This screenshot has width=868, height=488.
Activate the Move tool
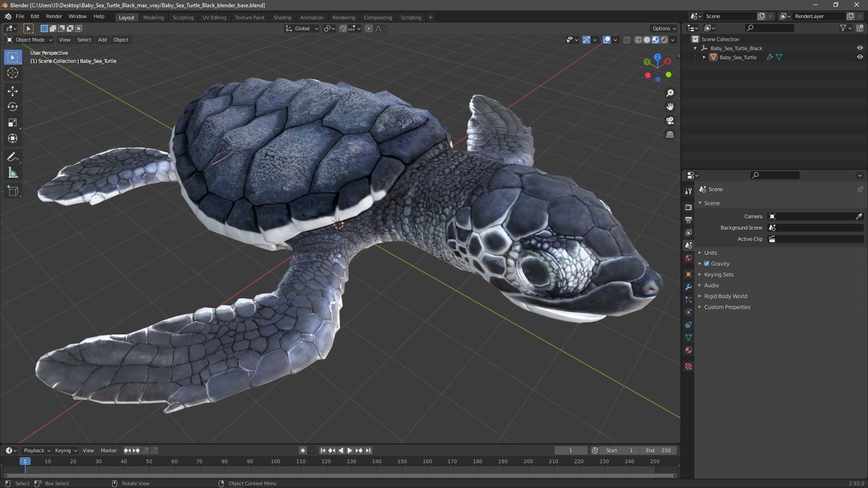click(13, 91)
